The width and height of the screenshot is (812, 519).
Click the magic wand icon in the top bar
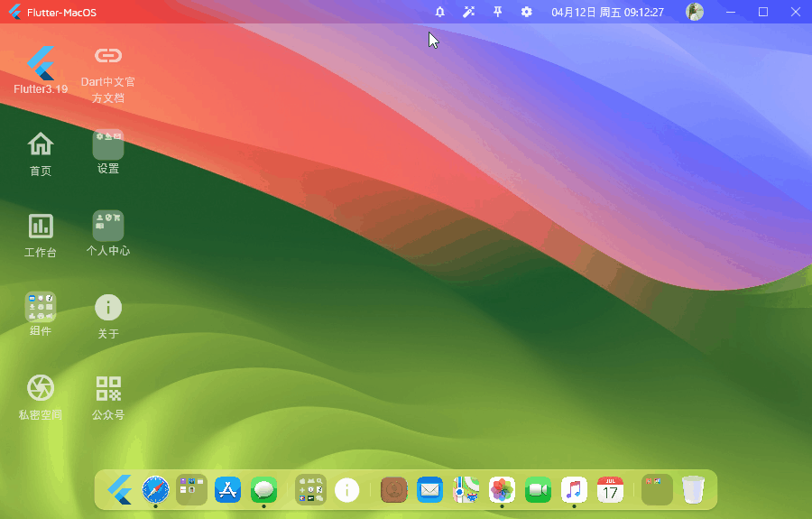pyautogui.click(x=468, y=12)
